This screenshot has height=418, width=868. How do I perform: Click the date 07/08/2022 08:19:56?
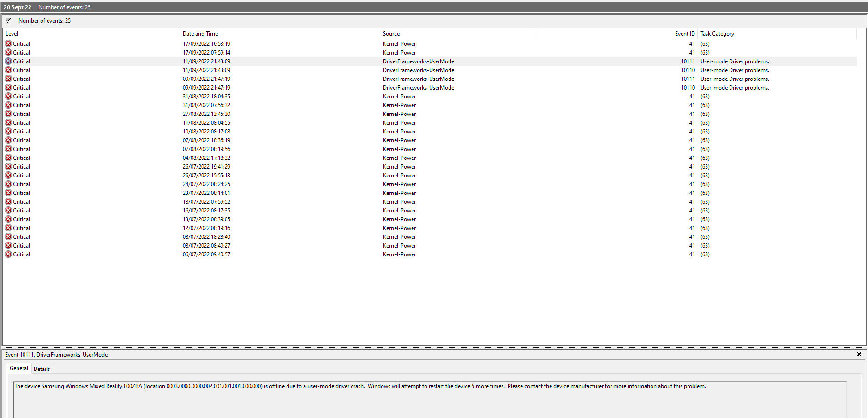tap(206, 149)
